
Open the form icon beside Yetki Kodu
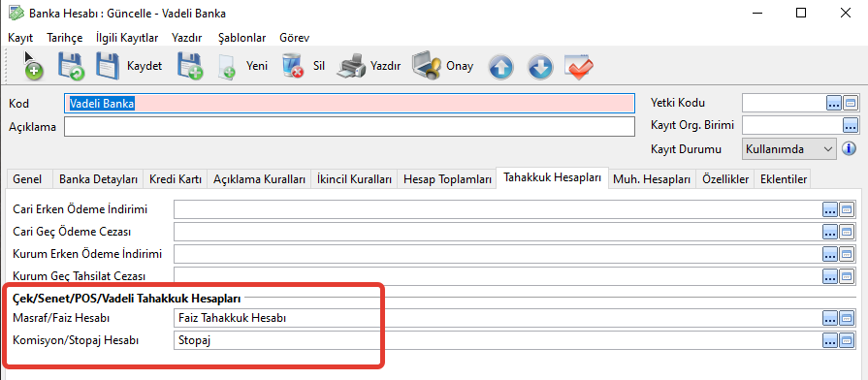point(850,103)
